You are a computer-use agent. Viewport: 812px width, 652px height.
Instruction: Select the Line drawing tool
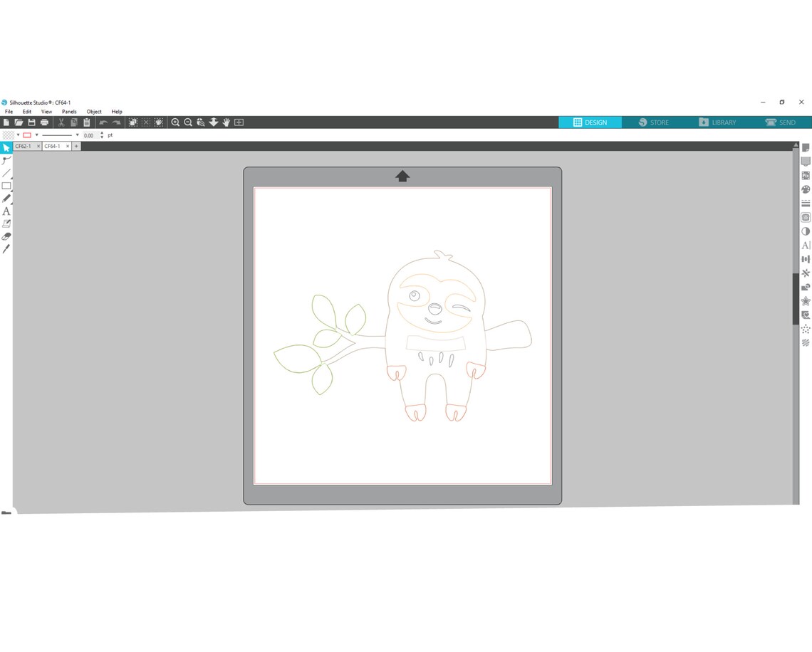(6, 174)
